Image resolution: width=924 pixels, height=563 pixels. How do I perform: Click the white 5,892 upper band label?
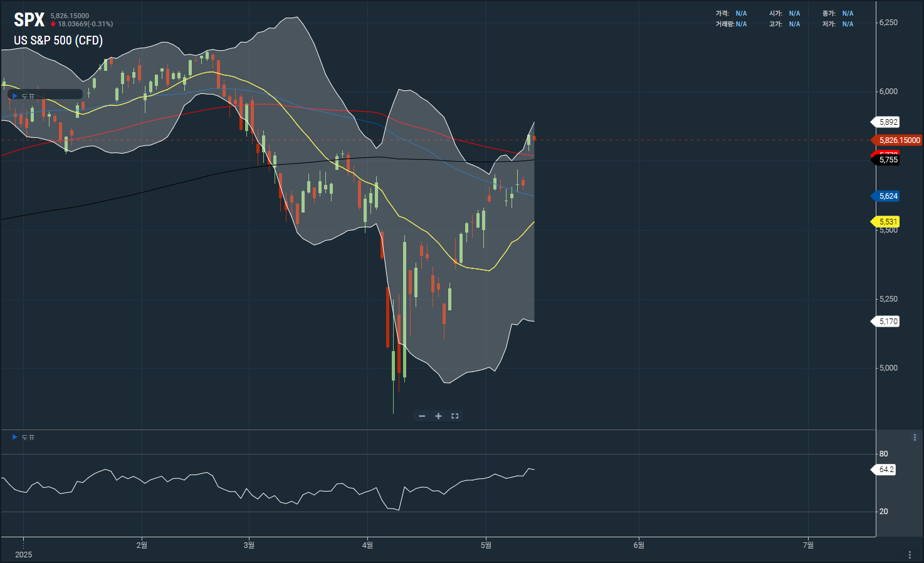888,122
